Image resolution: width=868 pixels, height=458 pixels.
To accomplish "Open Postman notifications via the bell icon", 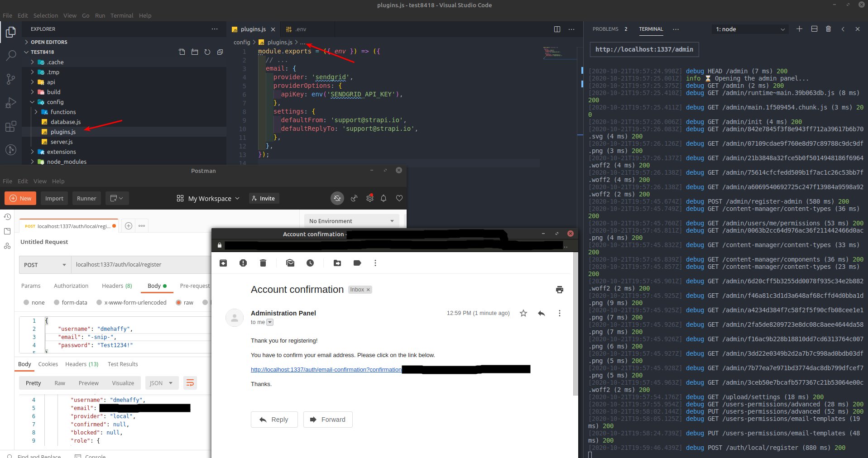I will click(x=384, y=198).
